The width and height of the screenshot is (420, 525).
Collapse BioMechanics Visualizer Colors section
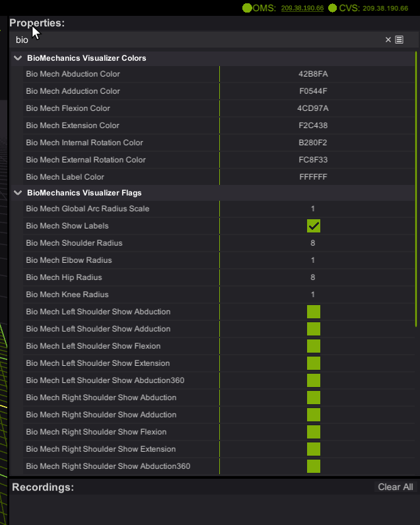point(18,58)
